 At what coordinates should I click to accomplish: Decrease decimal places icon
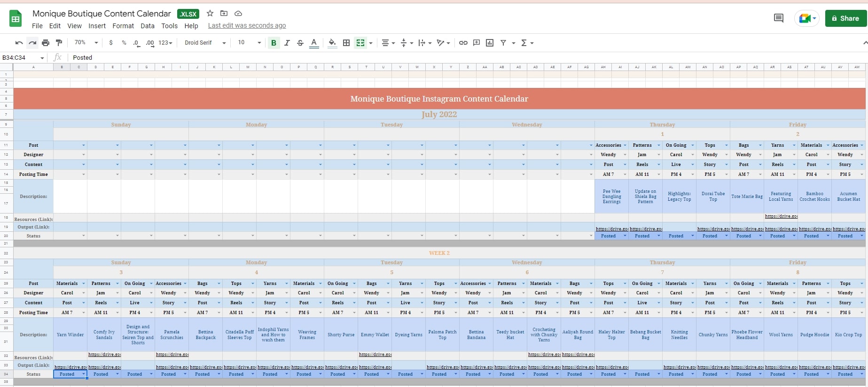click(136, 43)
